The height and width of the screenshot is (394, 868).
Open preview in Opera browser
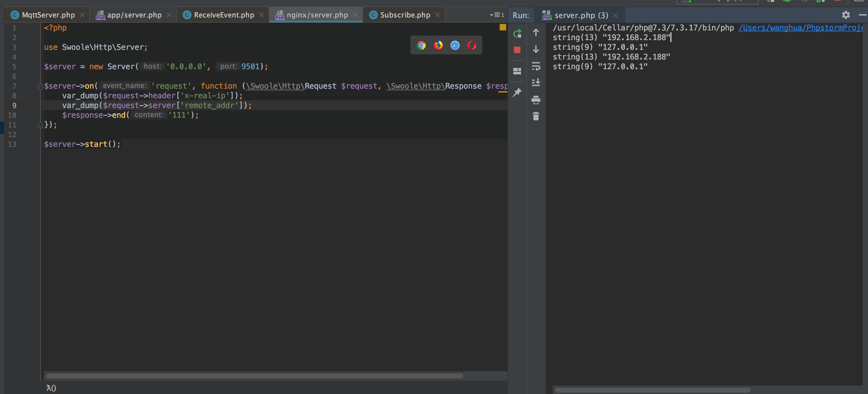(472, 45)
